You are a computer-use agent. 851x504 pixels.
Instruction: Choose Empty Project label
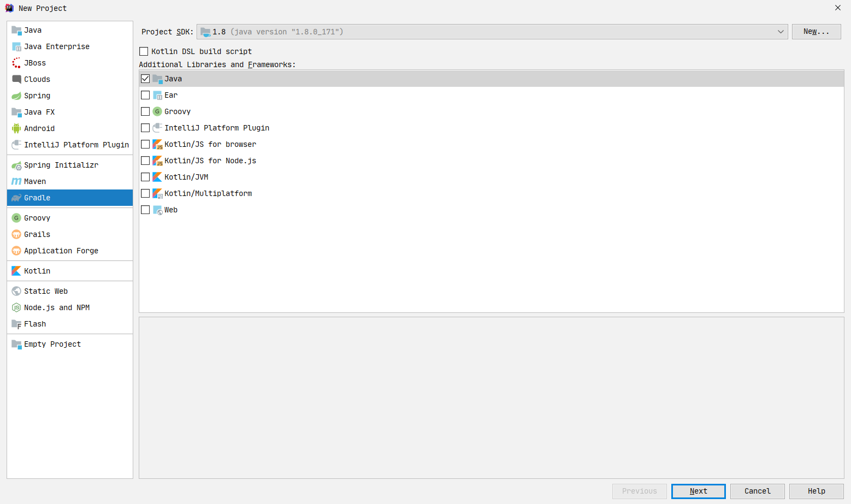click(52, 344)
